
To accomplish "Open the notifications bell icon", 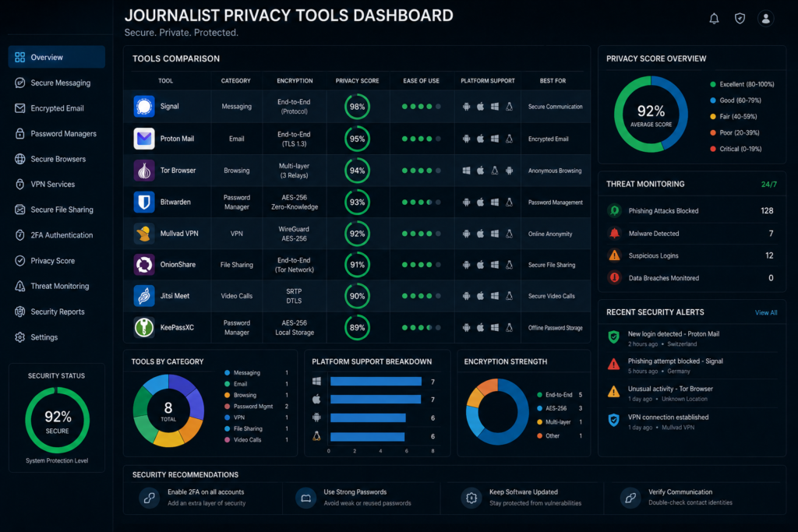I will pos(714,19).
